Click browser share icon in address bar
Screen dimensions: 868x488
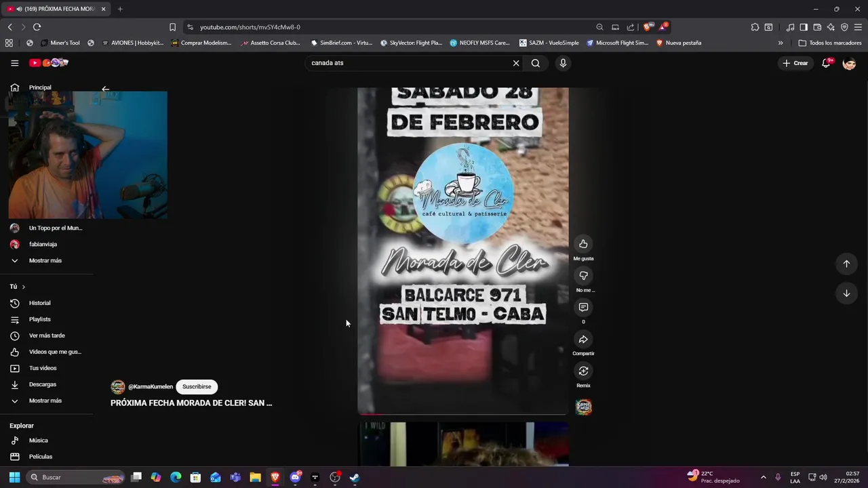coord(631,27)
